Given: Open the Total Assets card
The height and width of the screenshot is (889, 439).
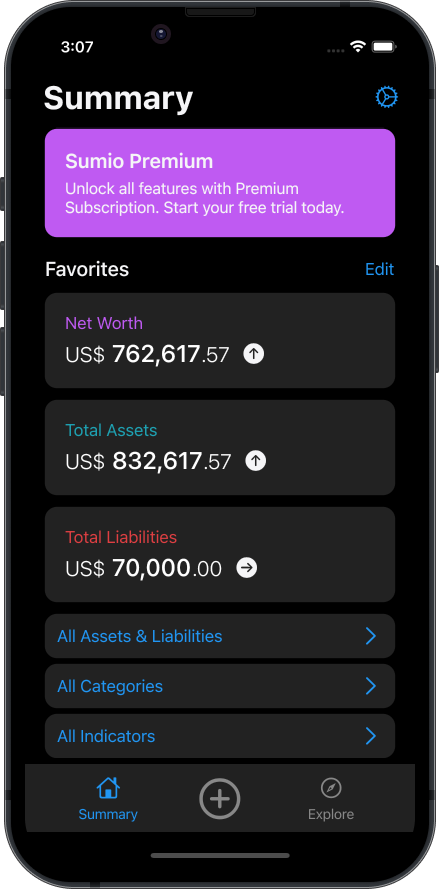Looking at the screenshot, I should point(220,447).
